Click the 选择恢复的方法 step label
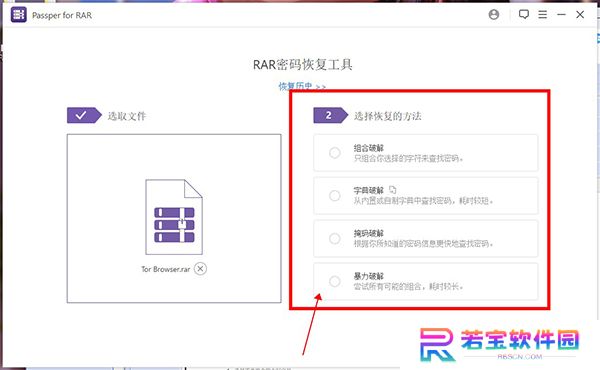 point(387,116)
